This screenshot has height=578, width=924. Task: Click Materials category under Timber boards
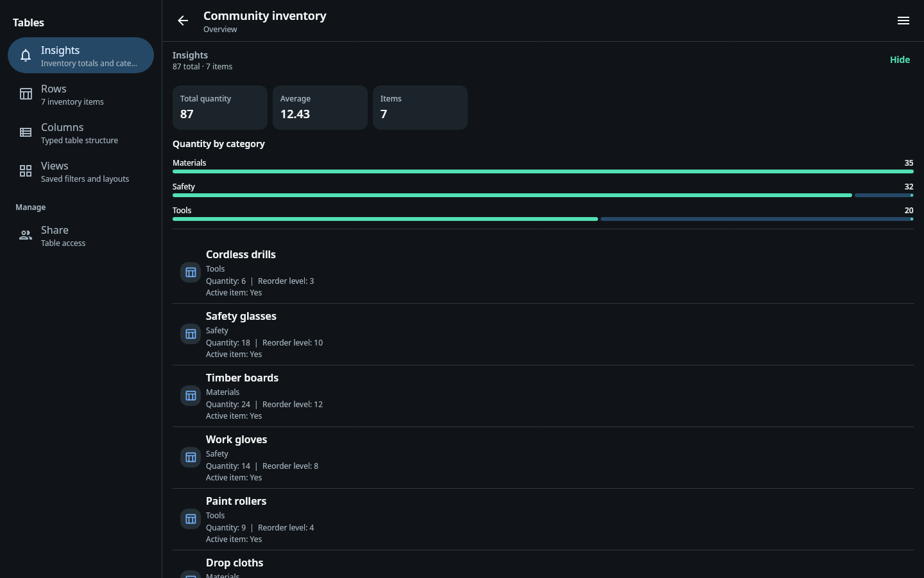pyautogui.click(x=223, y=392)
